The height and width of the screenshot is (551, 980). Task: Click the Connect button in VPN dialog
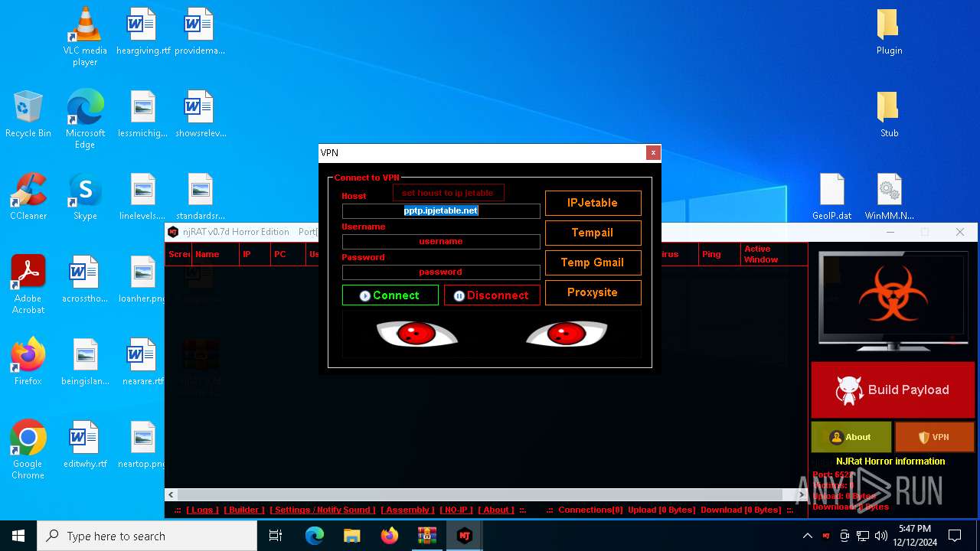click(x=390, y=295)
